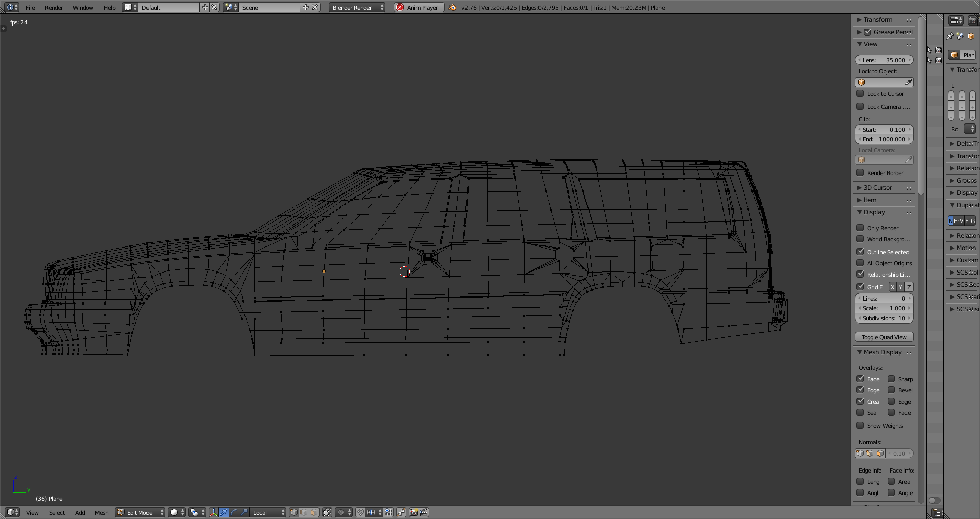Viewport: 980px width, 519px height.
Task: Click the snap magnet icon
Action: click(x=360, y=512)
